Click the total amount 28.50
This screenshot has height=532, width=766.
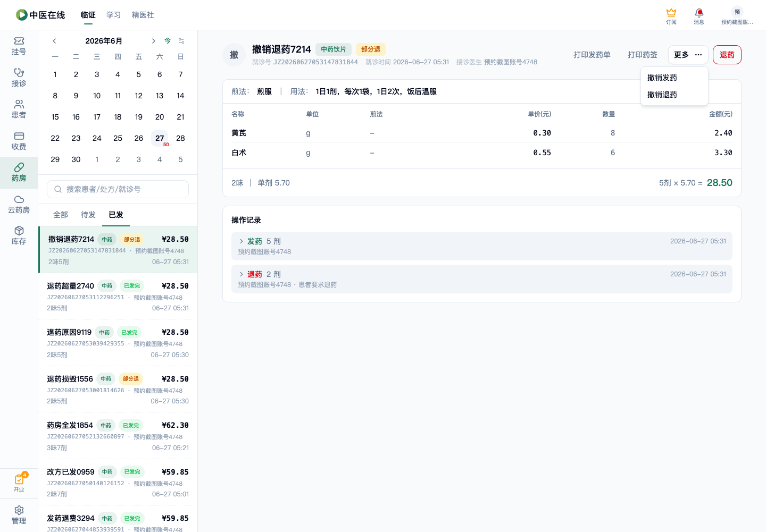(720, 183)
